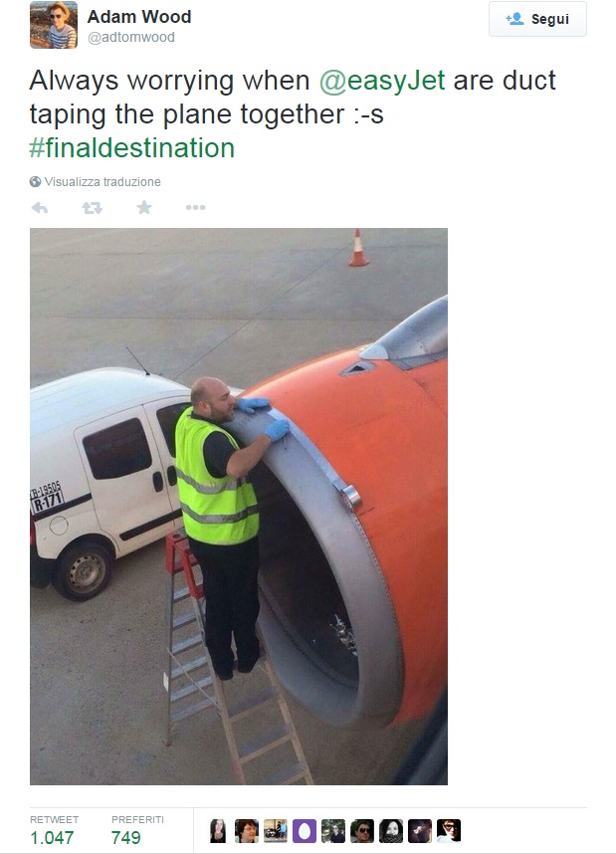Click the reply arrow icon

tap(40, 207)
